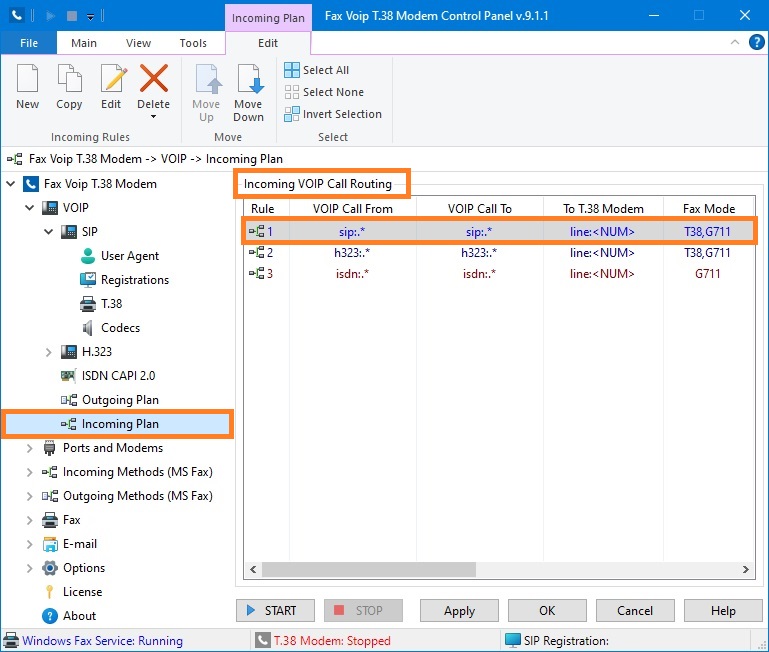Click the Cancel button

pos(635,611)
